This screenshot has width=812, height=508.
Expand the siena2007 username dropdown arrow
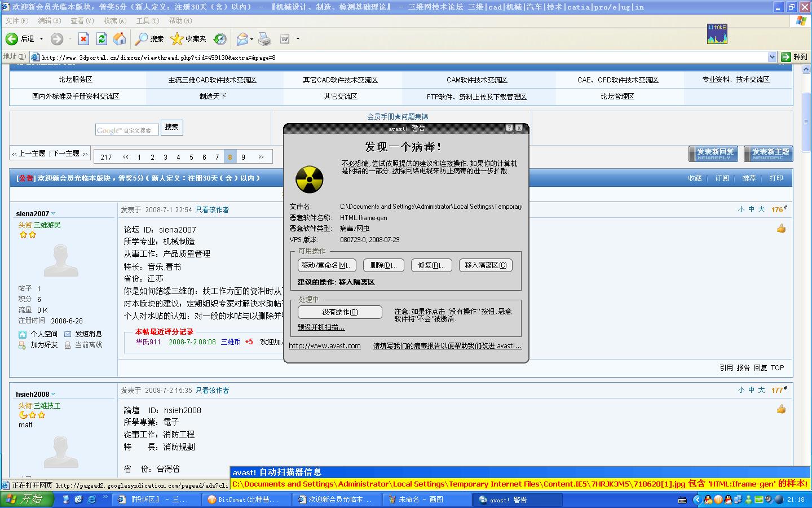(x=54, y=213)
